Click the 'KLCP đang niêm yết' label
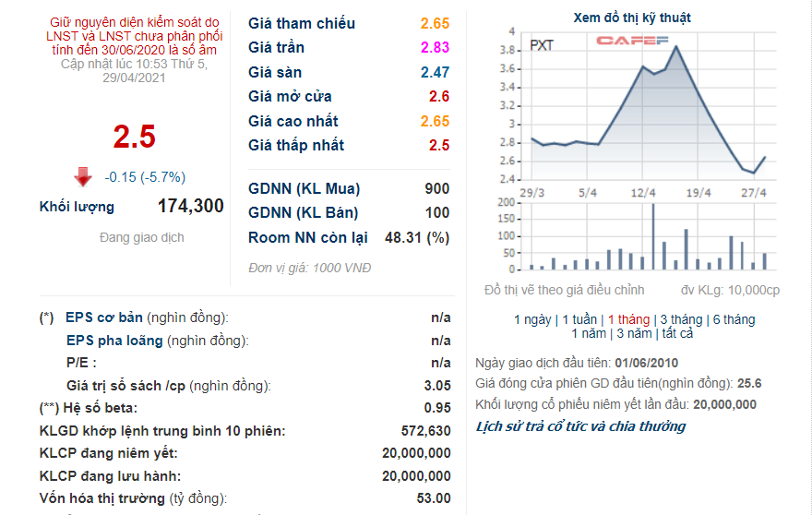The width and height of the screenshot is (812, 515). click(108, 453)
